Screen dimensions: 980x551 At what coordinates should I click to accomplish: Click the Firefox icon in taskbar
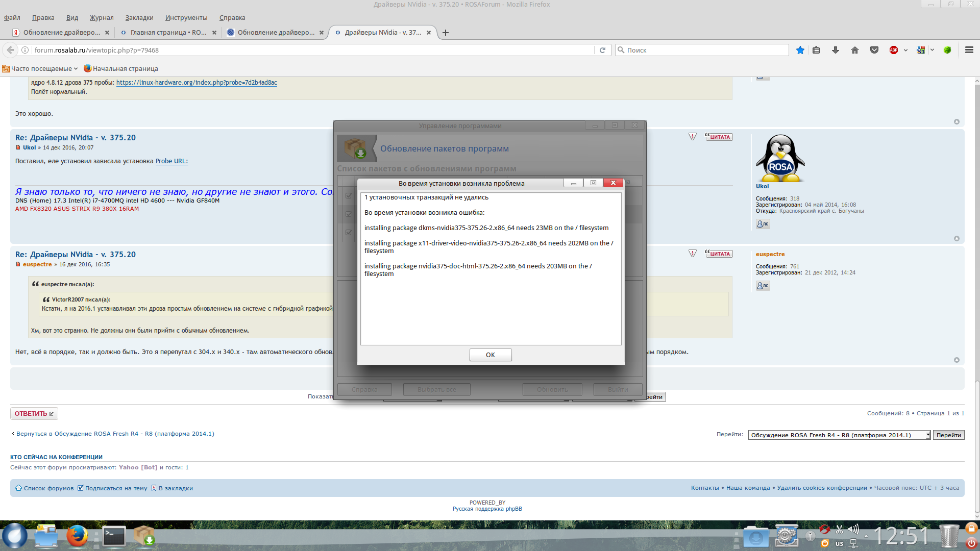click(77, 536)
